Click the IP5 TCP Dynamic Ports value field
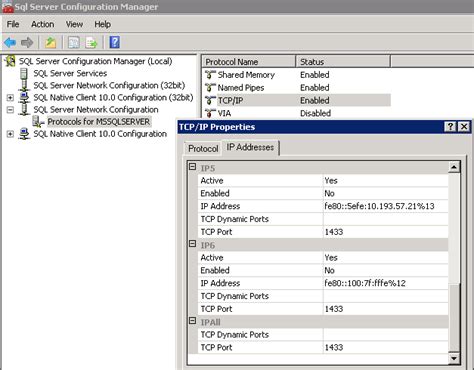The width and height of the screenshot is (474, 370). pos(385,219)
